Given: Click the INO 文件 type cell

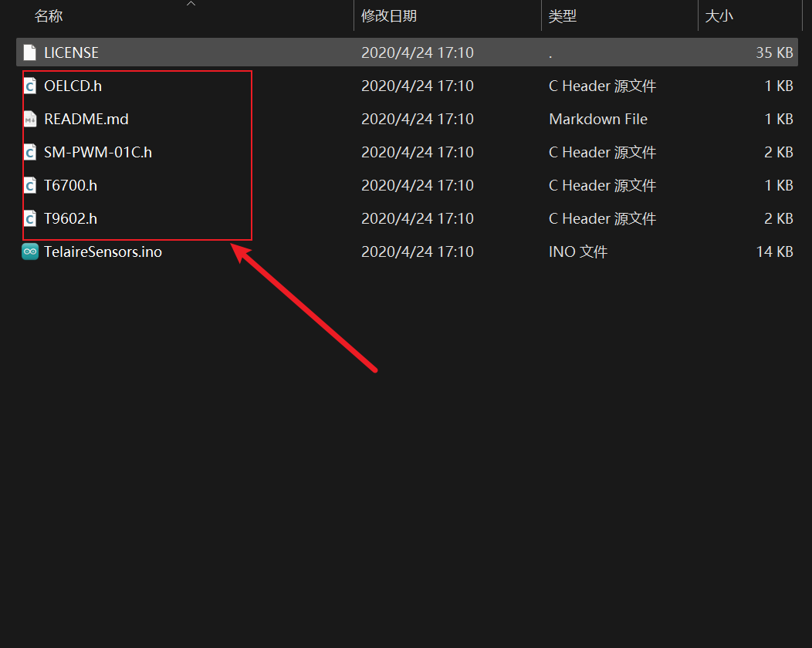Looking at the screenshot, I should (577, 251).
